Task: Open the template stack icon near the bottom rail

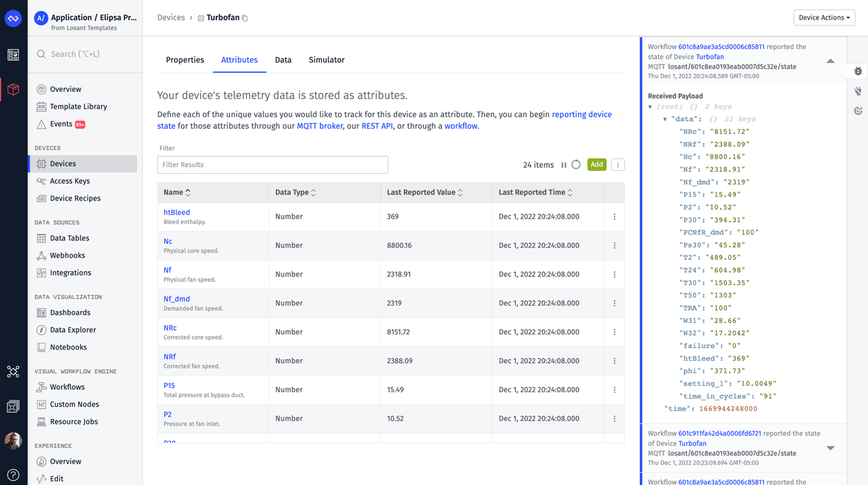Action: (x=12, y=408)
